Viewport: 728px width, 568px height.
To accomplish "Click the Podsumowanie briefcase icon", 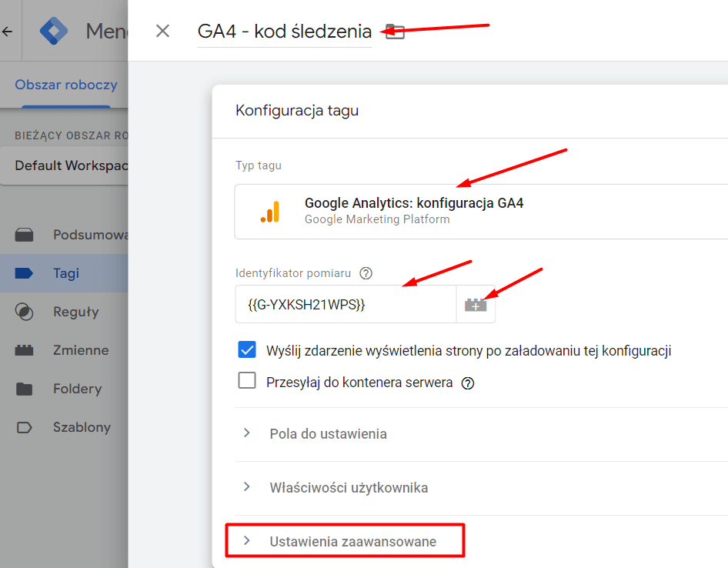I will tap(24, 235).
